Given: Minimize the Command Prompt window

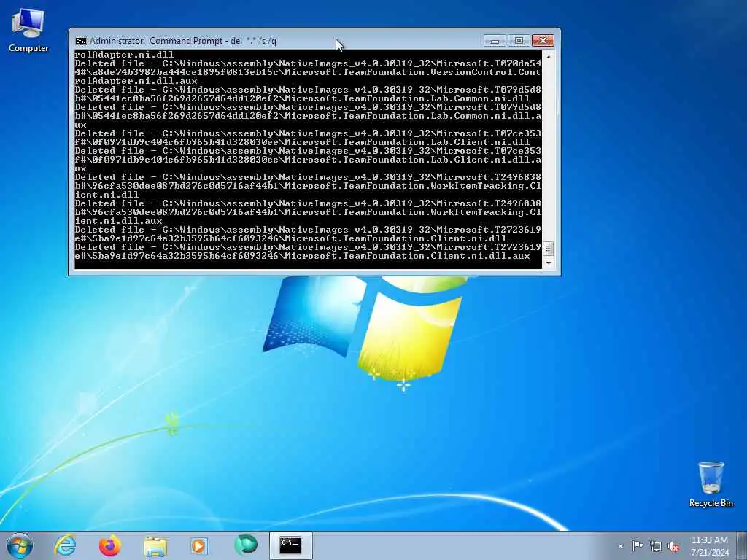Looking at the screenshot, I should point(495,41).
